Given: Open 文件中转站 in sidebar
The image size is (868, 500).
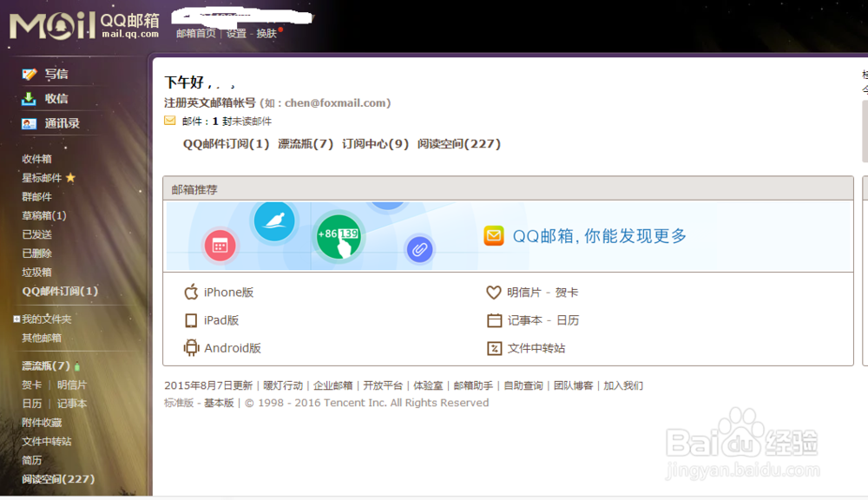Looking at the screenshot, I should point(47,441).
